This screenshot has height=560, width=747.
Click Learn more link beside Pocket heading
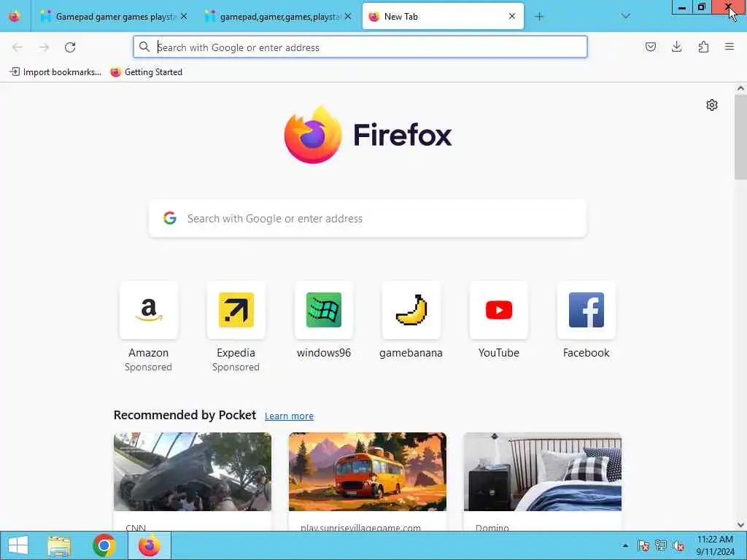pyautogui.click(x=289, y=416)
